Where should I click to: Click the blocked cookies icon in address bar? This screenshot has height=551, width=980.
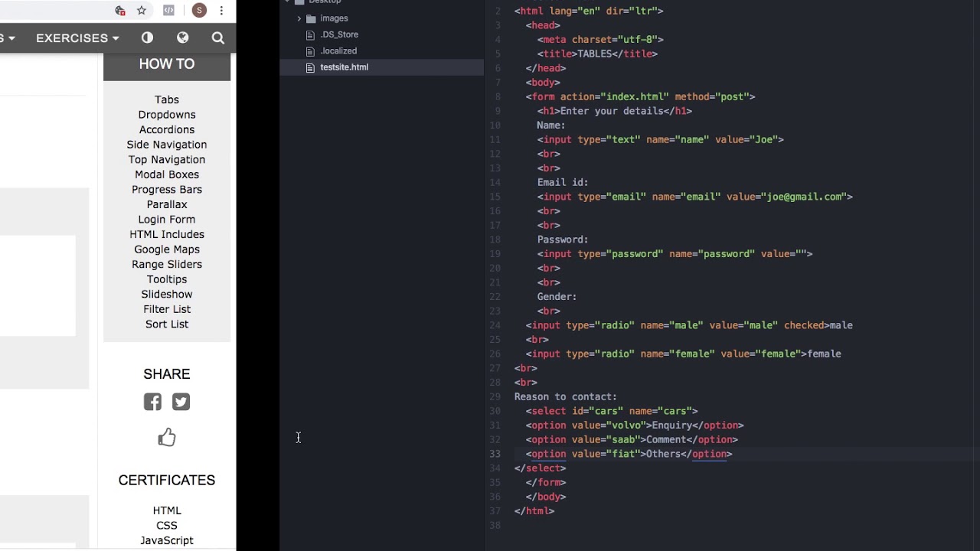point(120,11)
